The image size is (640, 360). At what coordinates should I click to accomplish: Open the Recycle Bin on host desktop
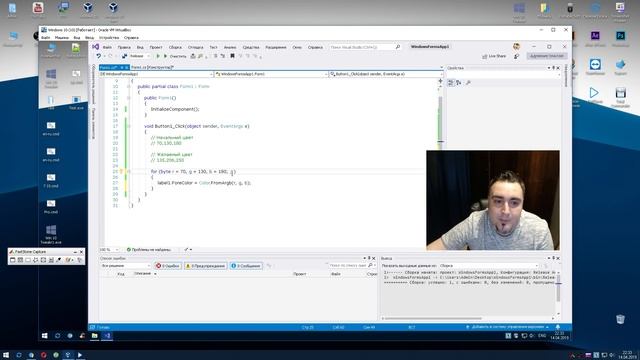[620, 319]
